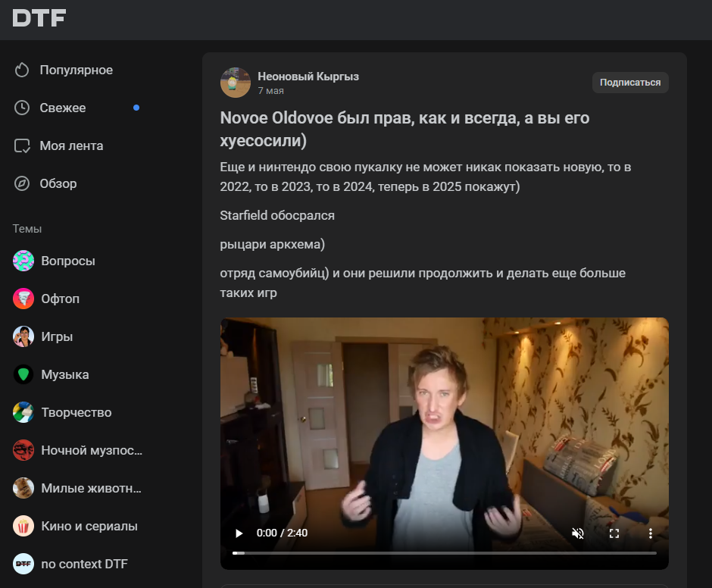This screenshot has height=588, width=712.
Task: Click the Подписаться button
Action: point(630,83)
